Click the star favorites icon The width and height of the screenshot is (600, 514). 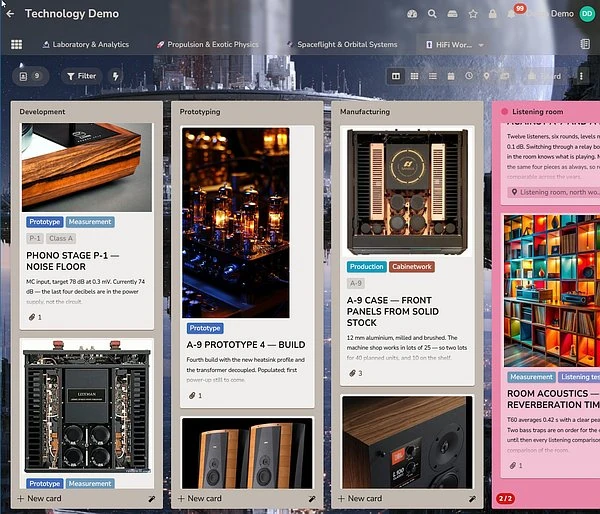pyautogui.click(x=473, y=14)
